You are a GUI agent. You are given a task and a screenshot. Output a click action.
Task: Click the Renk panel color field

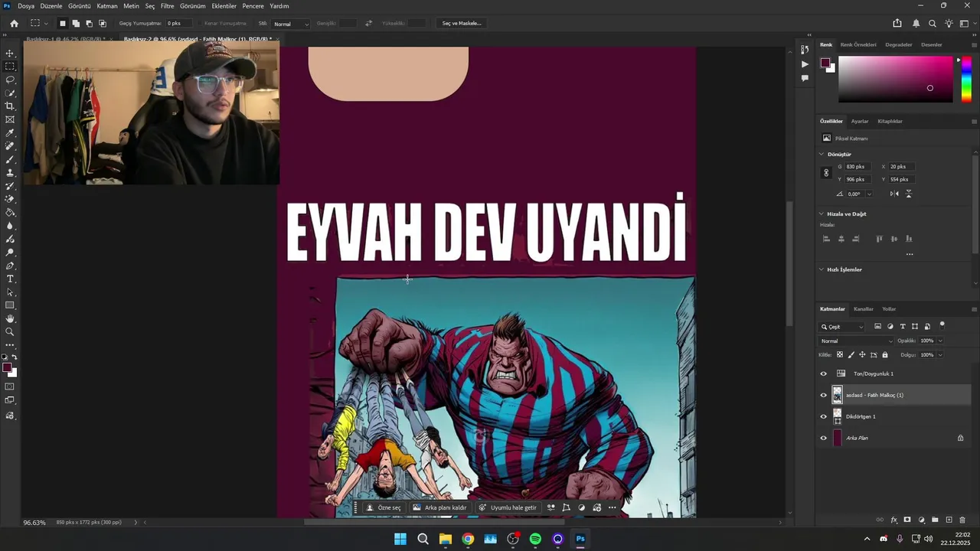click(x=896, y=79)
